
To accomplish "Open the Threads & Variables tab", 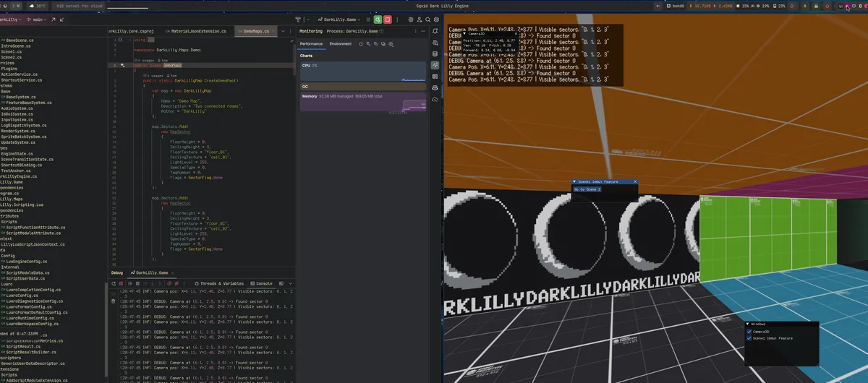I will click(x=220, y=283).
